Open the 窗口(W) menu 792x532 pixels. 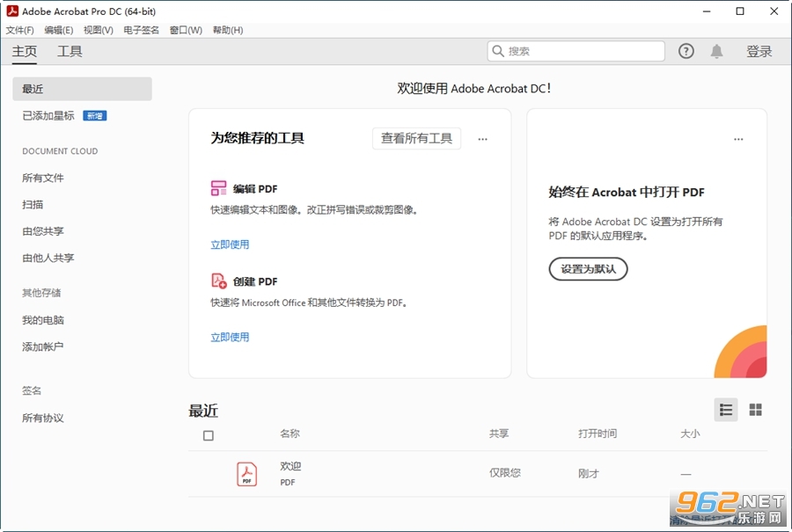(186, 30)
